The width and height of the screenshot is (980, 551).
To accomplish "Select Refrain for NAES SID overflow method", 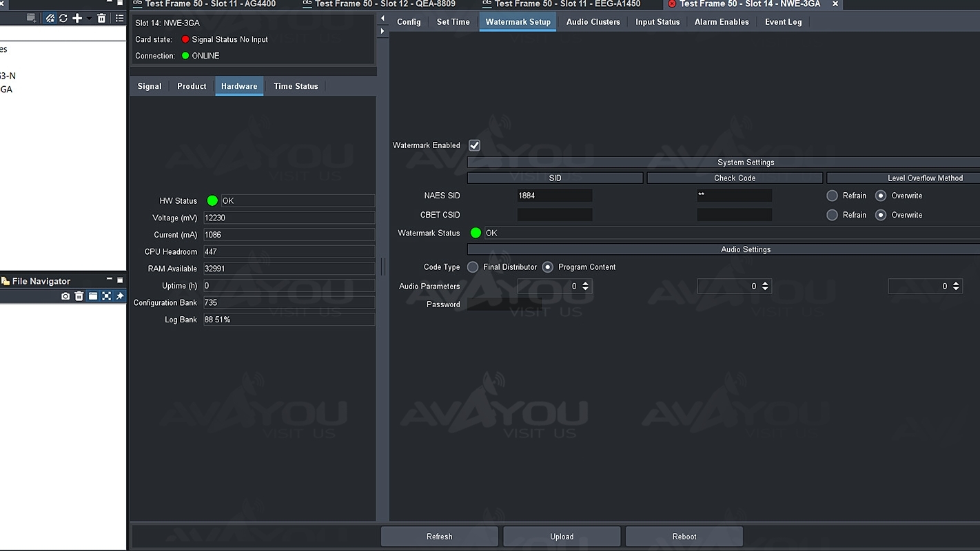I will 832,196.
